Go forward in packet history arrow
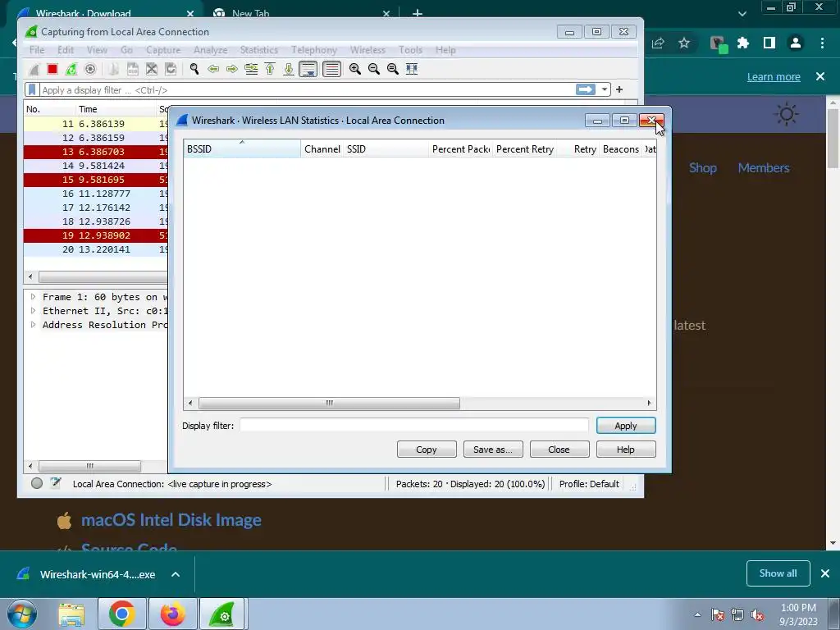 click(232, 69)
